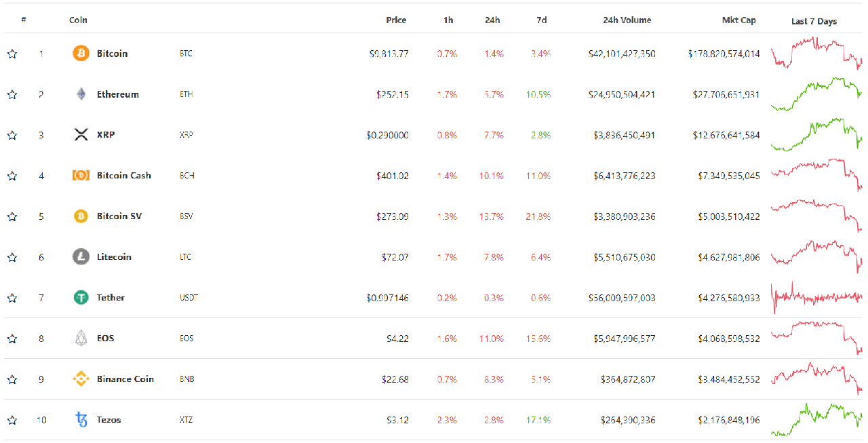Click the $364,872,807 volume value
This screenshot has height=443, width=868.
coord(628,379)
